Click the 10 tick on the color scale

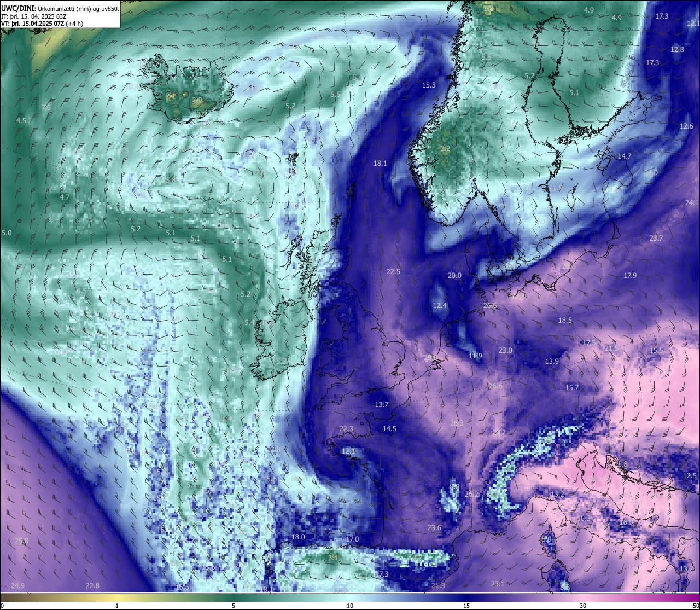[x=349, y=606]
